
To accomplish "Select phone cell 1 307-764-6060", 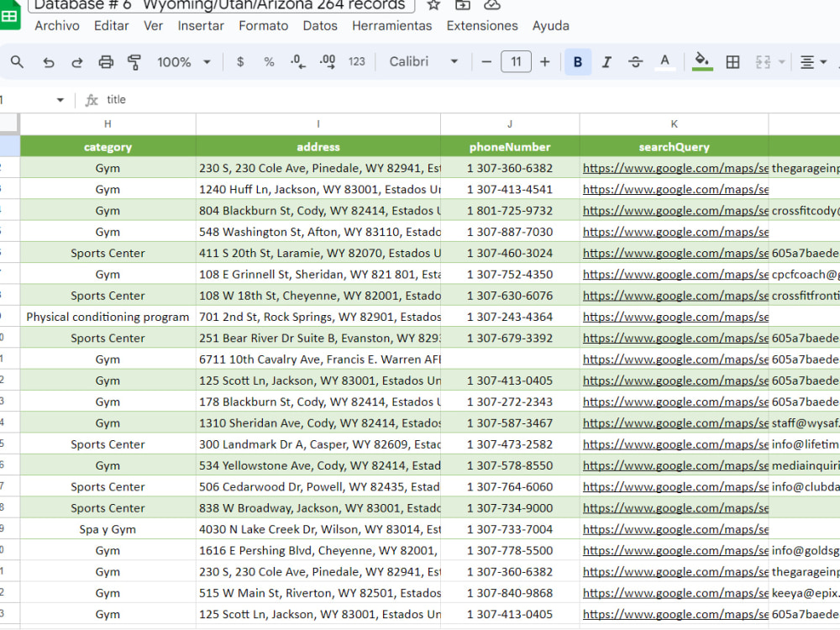I will pos(510,487).
